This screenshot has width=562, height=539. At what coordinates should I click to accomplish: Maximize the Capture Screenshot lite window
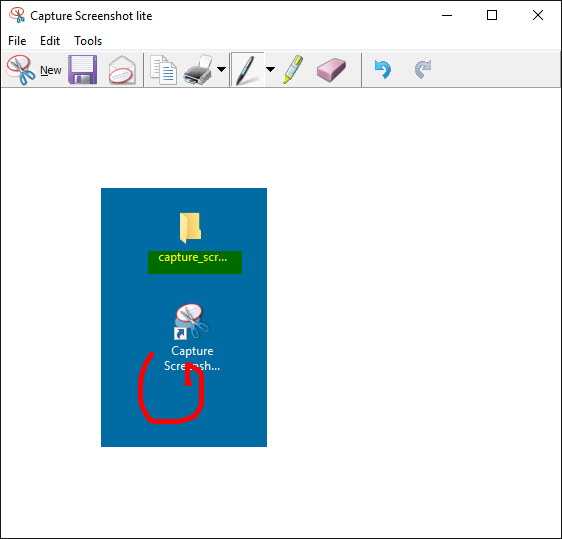click(x=492, y=15)
